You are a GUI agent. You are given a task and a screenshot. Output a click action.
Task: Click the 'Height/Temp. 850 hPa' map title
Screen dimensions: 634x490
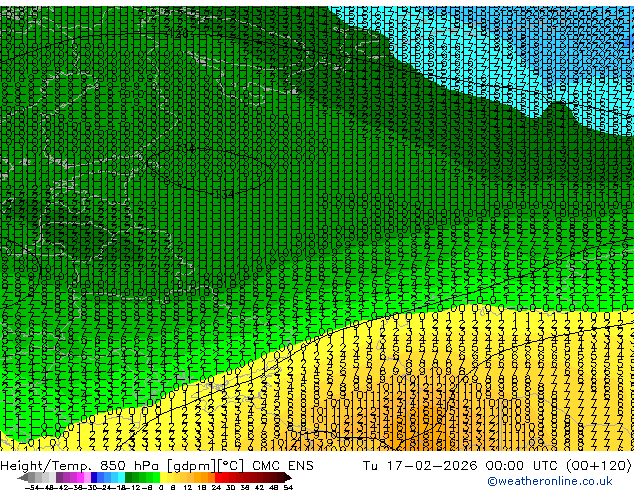click(x=81, y=465)
